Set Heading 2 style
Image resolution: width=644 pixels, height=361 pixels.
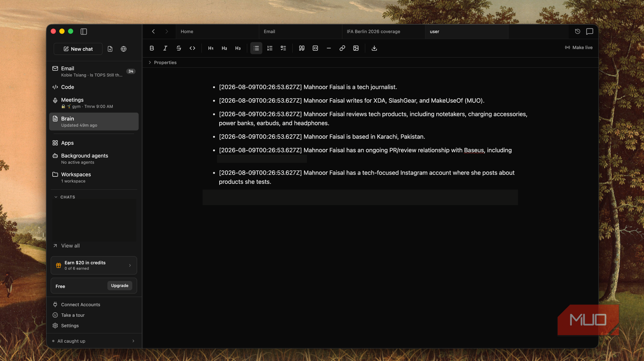tap(224, 48)
